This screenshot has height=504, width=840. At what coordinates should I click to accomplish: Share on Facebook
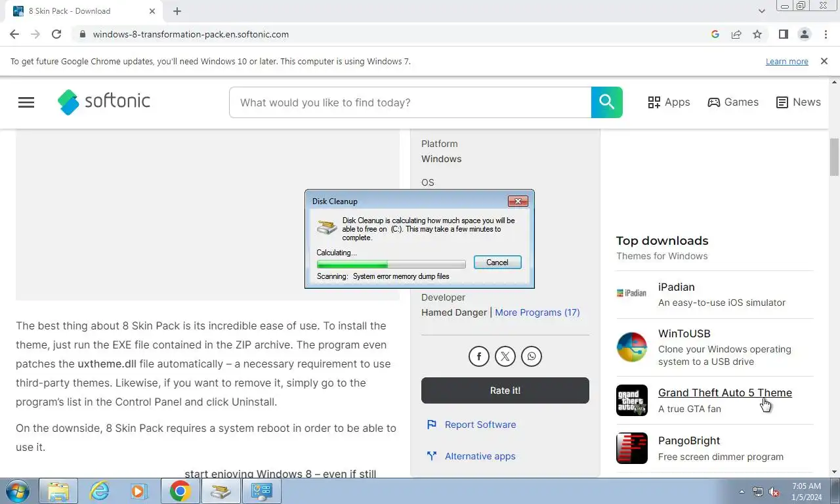pos(479,356)
